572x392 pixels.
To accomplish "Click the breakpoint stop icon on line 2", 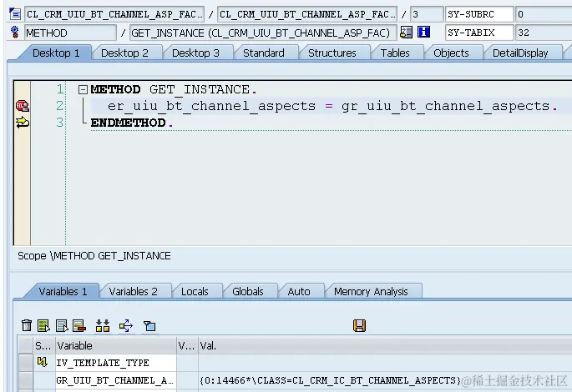I will point(23,106).
